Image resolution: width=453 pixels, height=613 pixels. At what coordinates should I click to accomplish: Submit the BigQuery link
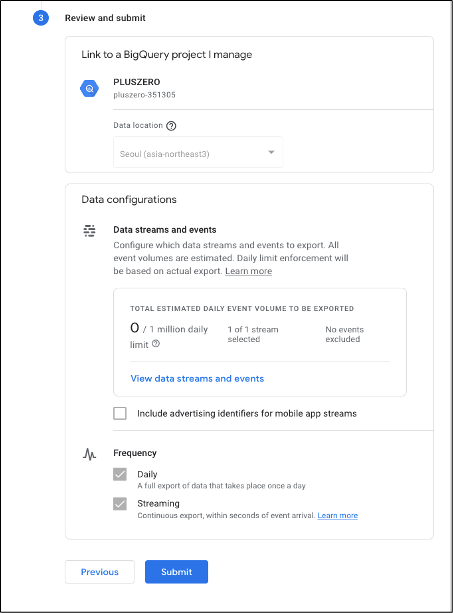[x=176, y=572]
